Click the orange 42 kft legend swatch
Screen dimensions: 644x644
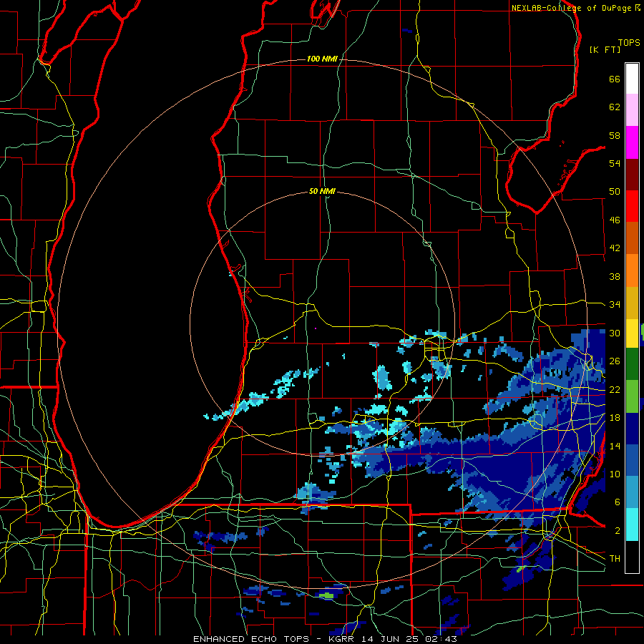(x=632, y=271)
